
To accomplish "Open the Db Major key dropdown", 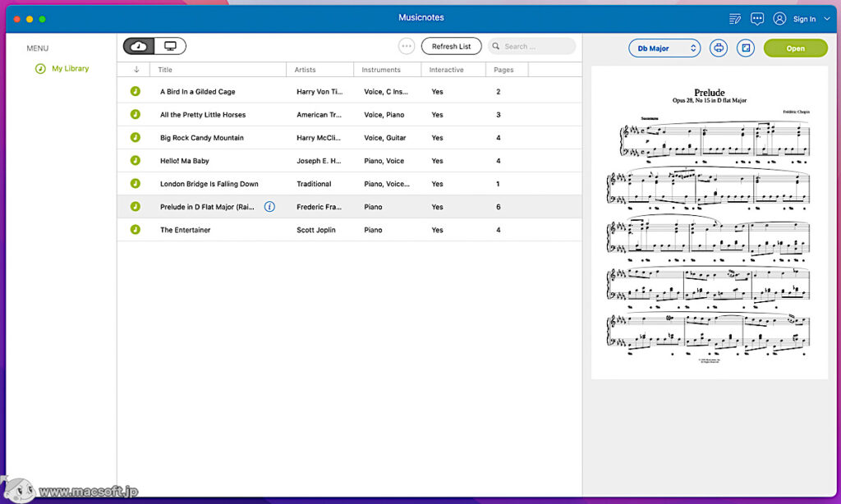I will pos(664,48).
